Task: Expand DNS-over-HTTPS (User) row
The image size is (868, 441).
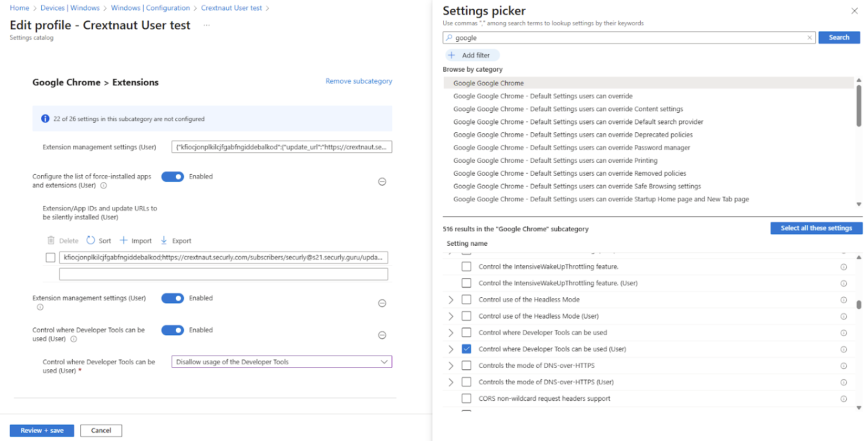Action: (451, 382)
